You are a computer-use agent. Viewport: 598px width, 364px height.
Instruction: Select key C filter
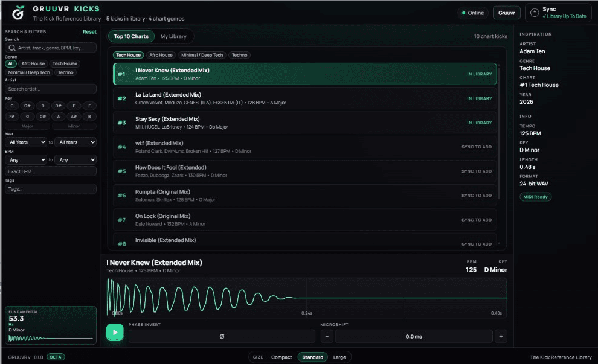[x=12, y=106]
